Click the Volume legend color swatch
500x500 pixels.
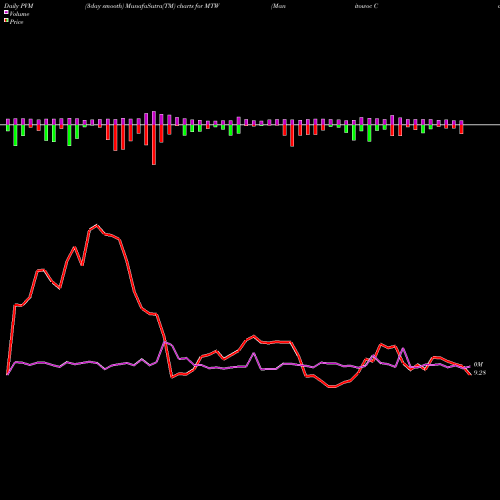[6, 12]
